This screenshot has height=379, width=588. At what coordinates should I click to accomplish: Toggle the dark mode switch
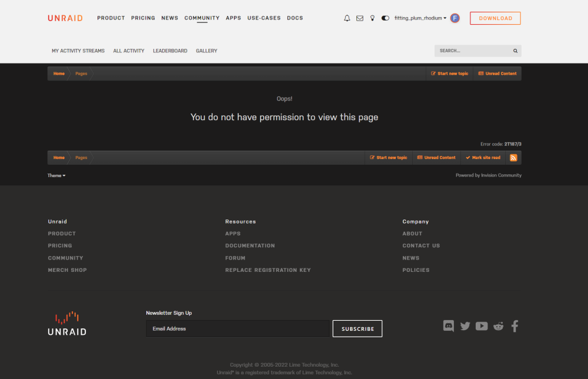(385, 18)
